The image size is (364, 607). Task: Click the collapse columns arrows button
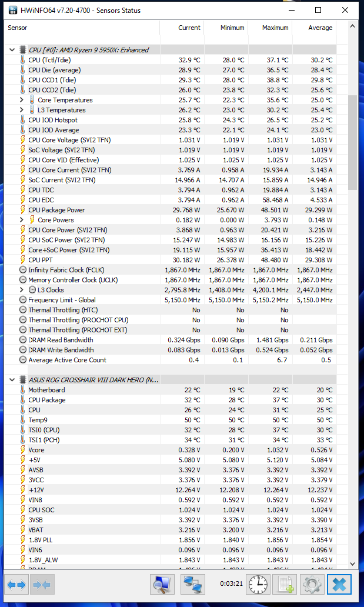pyautogui.click(x=42, y=585)
